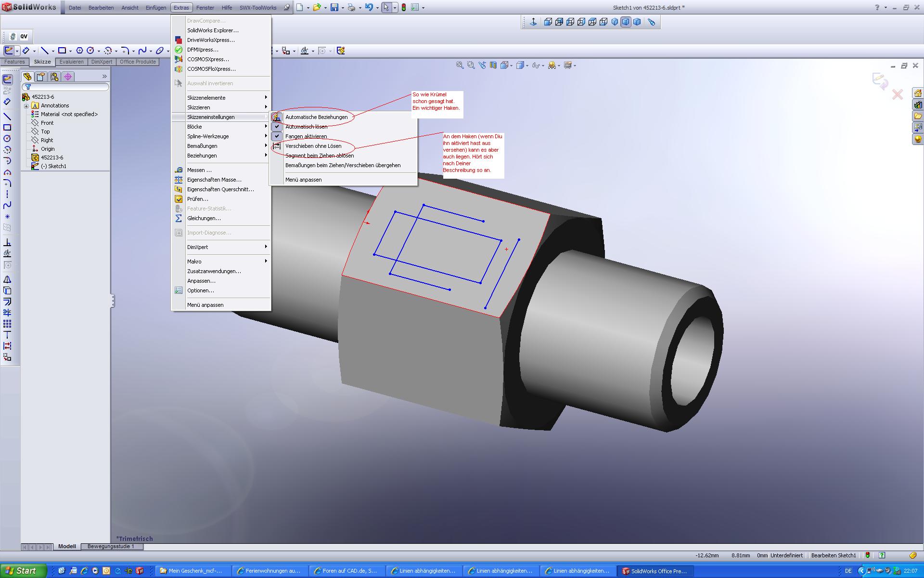Click the Windows Start button
Screen dimensions: 924x578
click(23, 571)
